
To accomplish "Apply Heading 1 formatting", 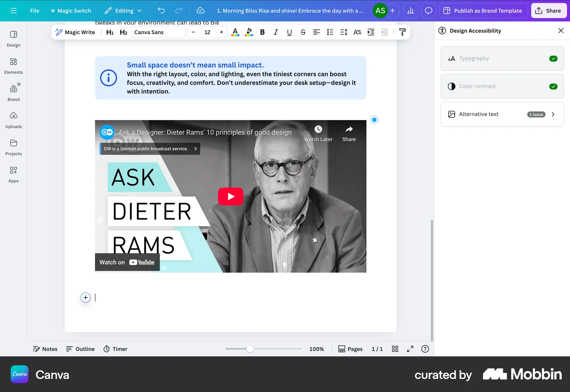I will coord(110,32).
